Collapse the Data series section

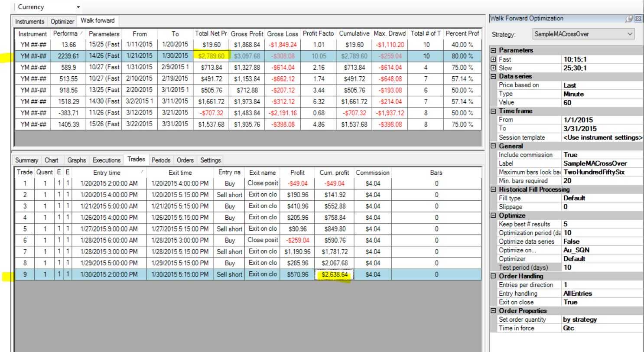[493, 76]
